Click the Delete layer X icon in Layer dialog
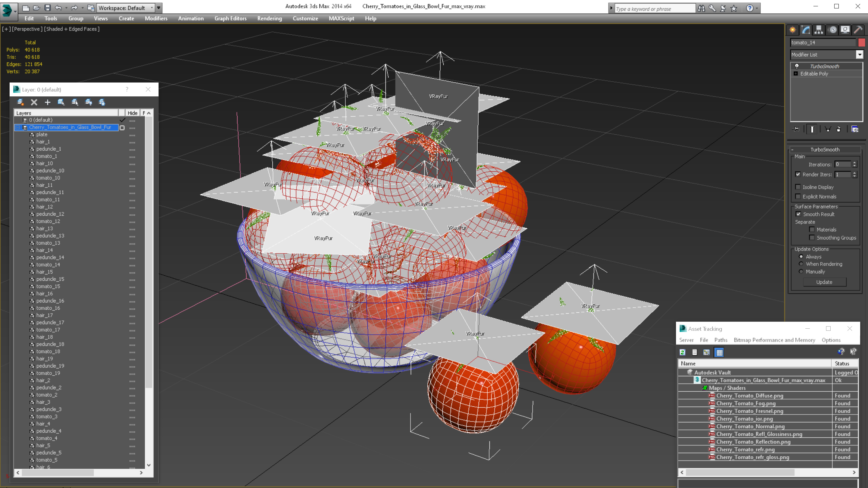The width and height of the screenshot is (868, 488). tap(34, 102)
